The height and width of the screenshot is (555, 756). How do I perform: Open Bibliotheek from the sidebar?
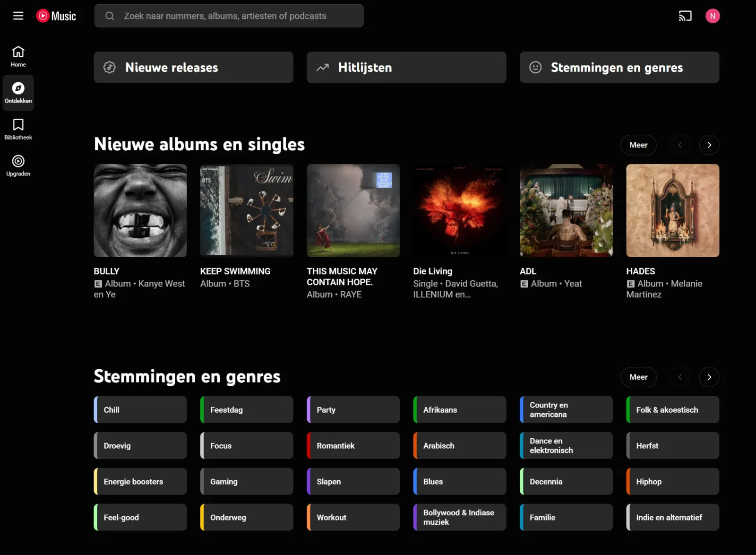coord(18,129)
